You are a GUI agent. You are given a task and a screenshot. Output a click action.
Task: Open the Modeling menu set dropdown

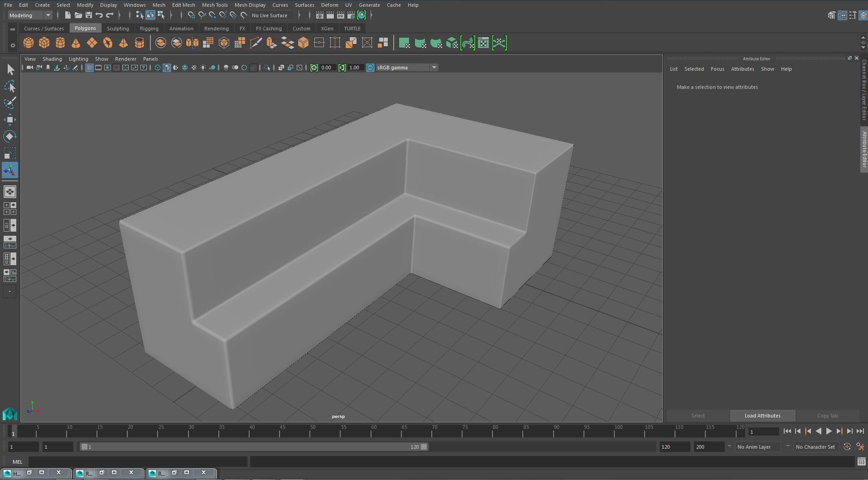click(x=30, y=15)
